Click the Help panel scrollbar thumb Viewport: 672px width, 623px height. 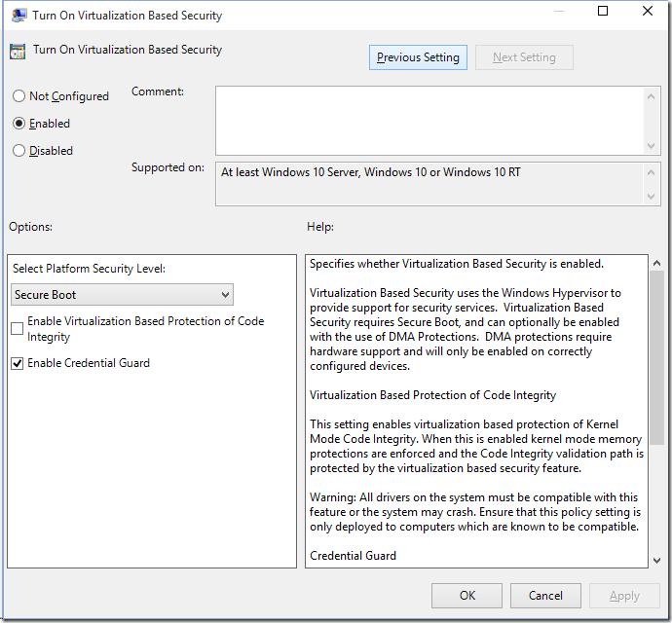655,360
